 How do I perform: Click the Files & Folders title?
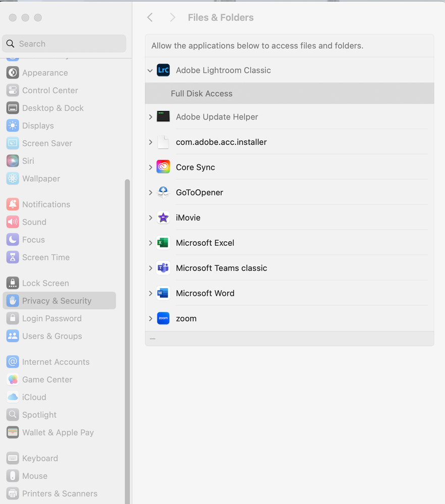coord(220,17)
